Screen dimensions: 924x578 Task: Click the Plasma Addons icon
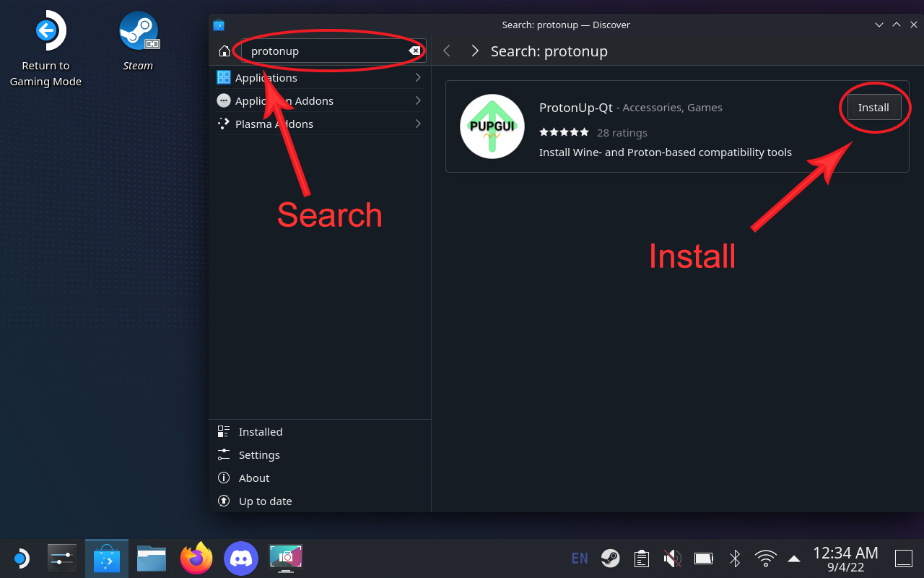point(224,124)
